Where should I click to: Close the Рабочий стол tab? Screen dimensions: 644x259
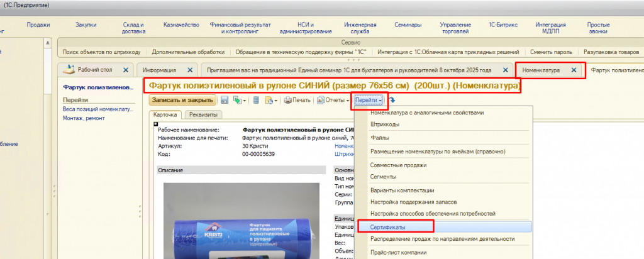point(126,70)
